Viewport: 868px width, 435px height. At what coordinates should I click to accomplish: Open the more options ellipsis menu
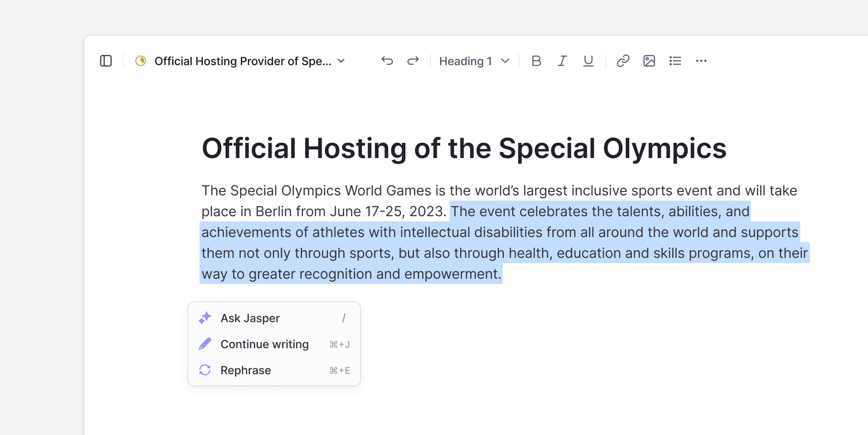[x=701, y=61]
